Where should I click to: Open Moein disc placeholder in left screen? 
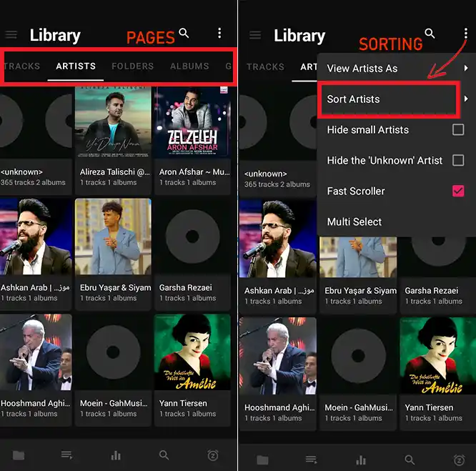113,352
